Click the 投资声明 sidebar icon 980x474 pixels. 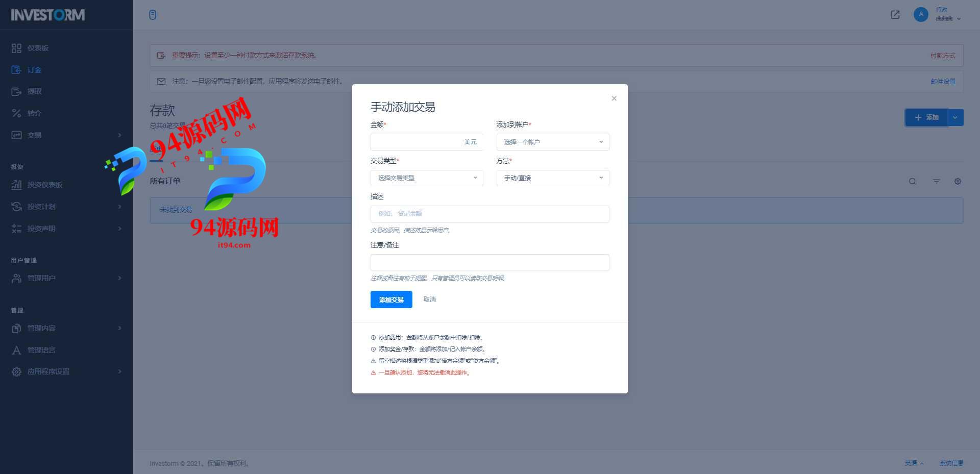point(17,229)
